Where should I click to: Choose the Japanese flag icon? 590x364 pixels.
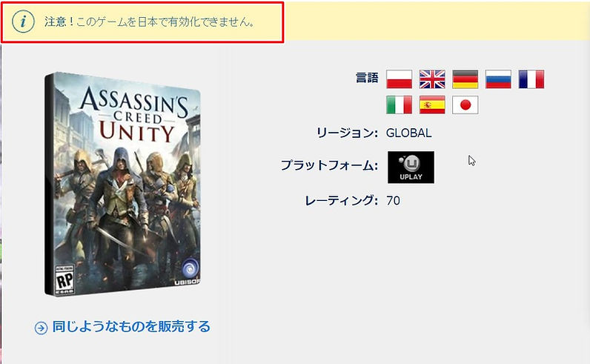pos(465,105)
